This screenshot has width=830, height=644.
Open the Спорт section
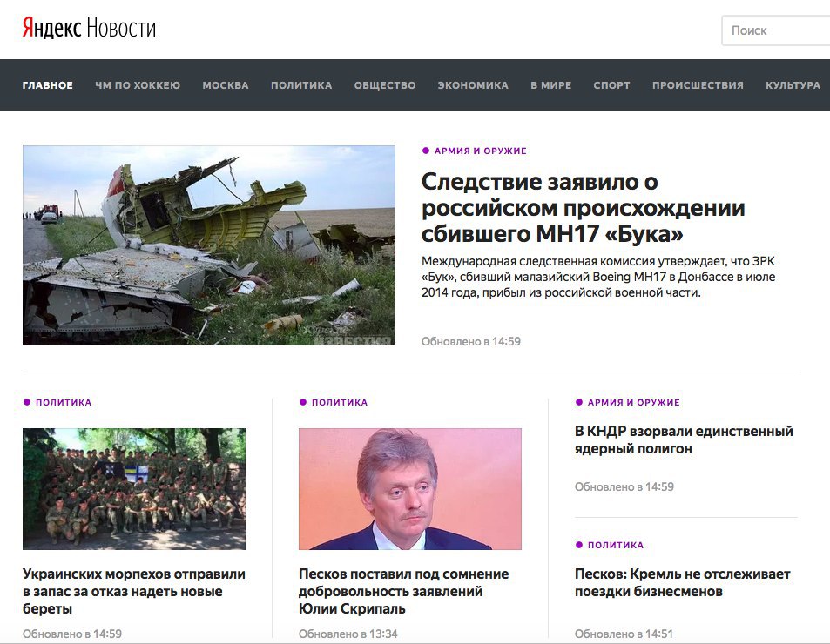click(x=612, y=85)
